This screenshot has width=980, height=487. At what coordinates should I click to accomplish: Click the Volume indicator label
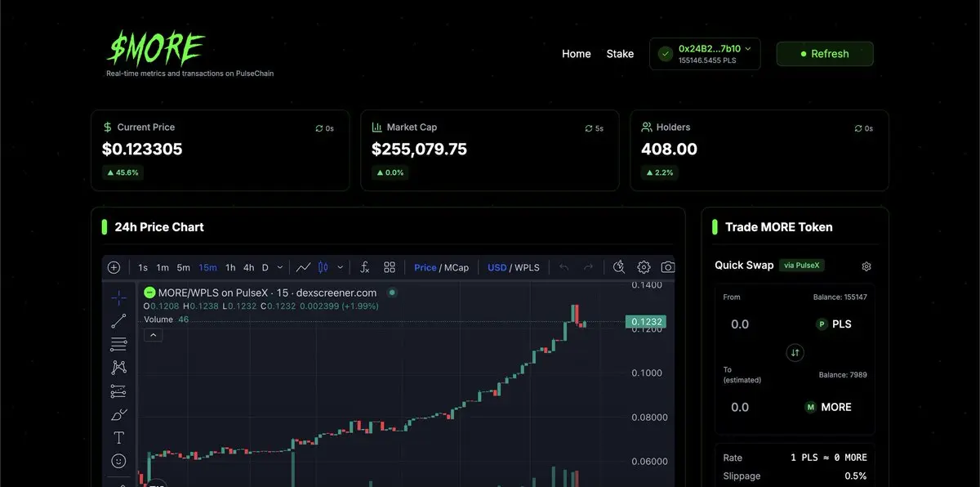158,319
